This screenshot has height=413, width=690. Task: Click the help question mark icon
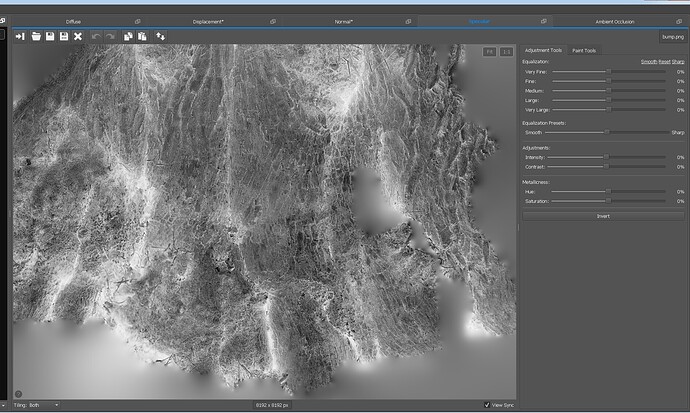click(18, 394)
